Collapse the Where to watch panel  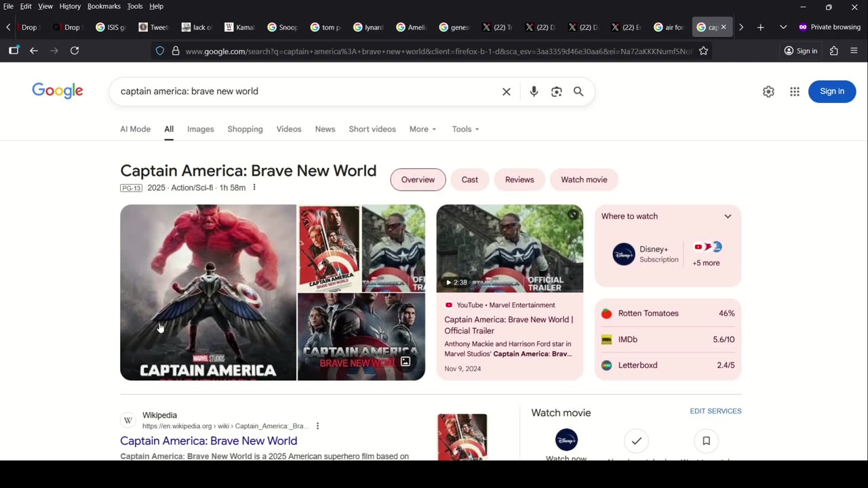728,216
